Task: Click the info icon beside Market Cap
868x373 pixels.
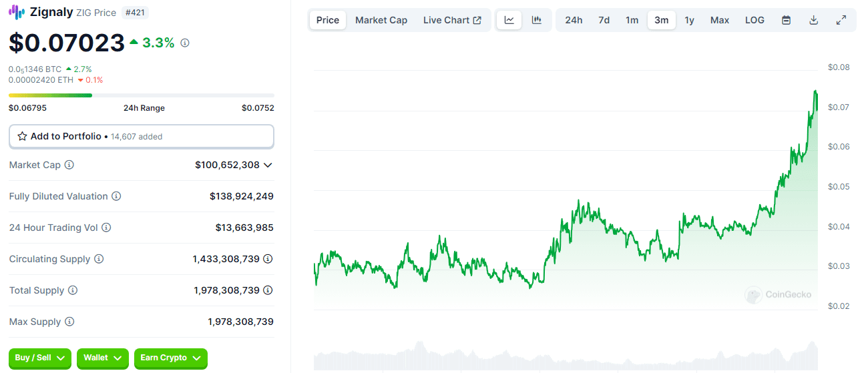Action: click(x=69, y=165)
